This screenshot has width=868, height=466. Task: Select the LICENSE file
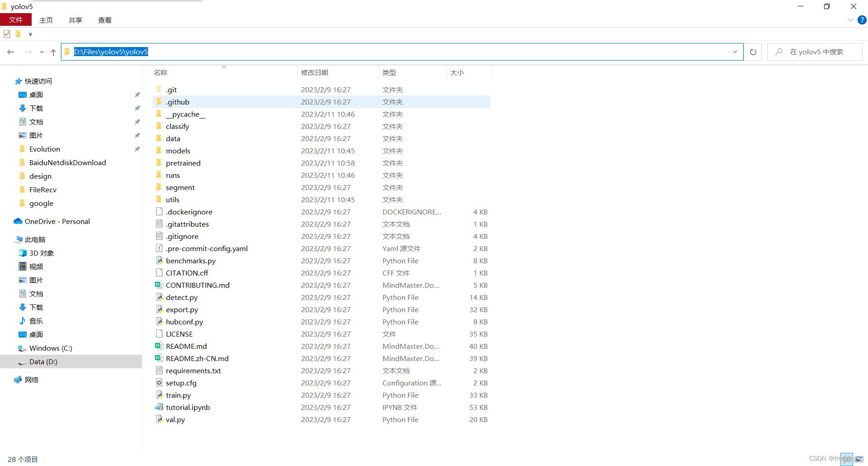click(x=179, y=334)
